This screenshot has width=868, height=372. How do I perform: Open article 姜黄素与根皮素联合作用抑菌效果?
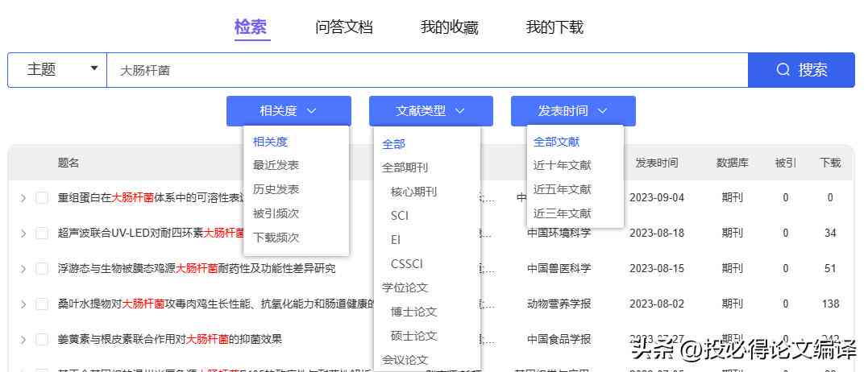tap(170, 339)
